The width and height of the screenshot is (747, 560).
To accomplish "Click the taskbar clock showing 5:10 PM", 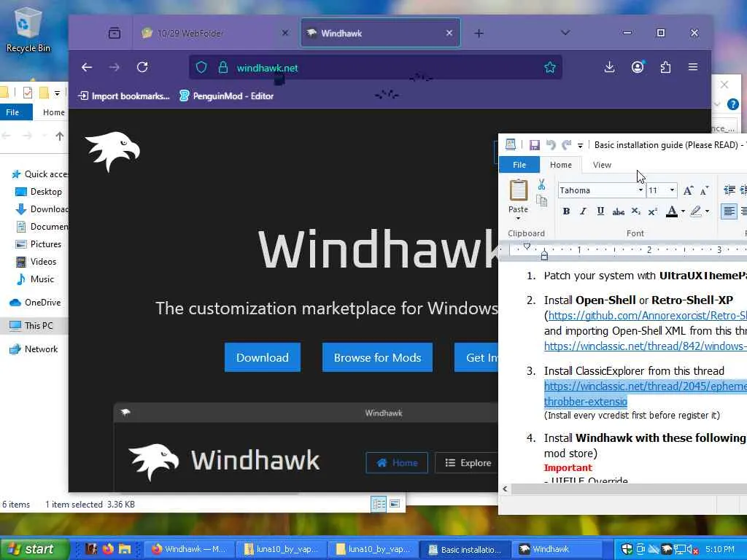I will (x=720, y=550).
